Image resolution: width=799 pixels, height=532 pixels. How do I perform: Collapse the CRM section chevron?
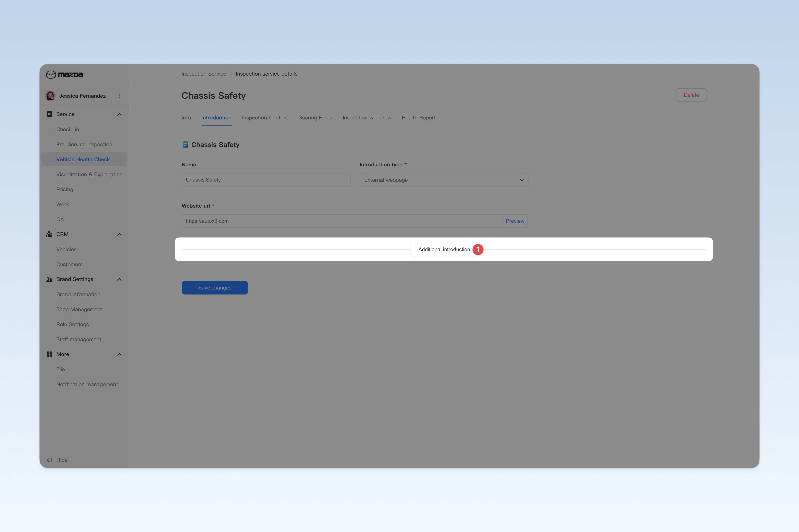click(x=119, y=234)
